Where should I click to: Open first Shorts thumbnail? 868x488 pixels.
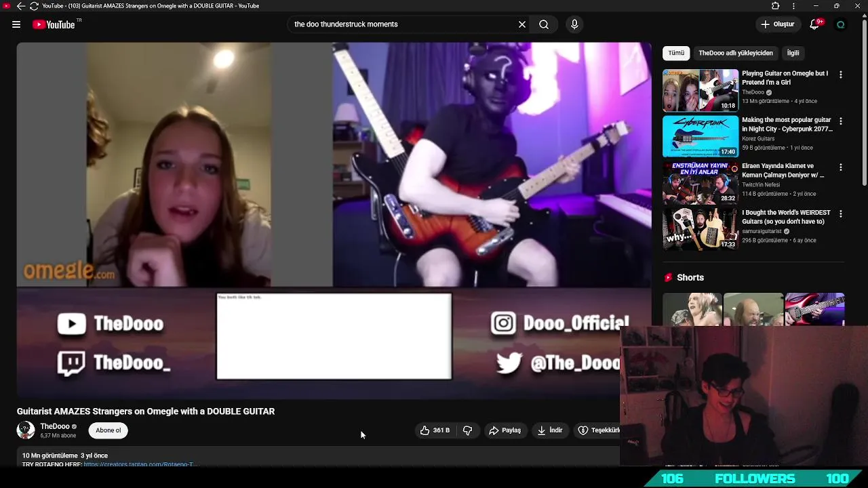692,309
